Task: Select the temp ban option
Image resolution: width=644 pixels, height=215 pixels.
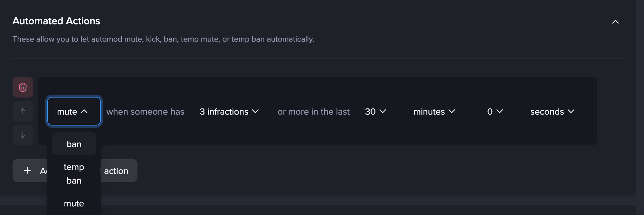Action: [74, 174]
